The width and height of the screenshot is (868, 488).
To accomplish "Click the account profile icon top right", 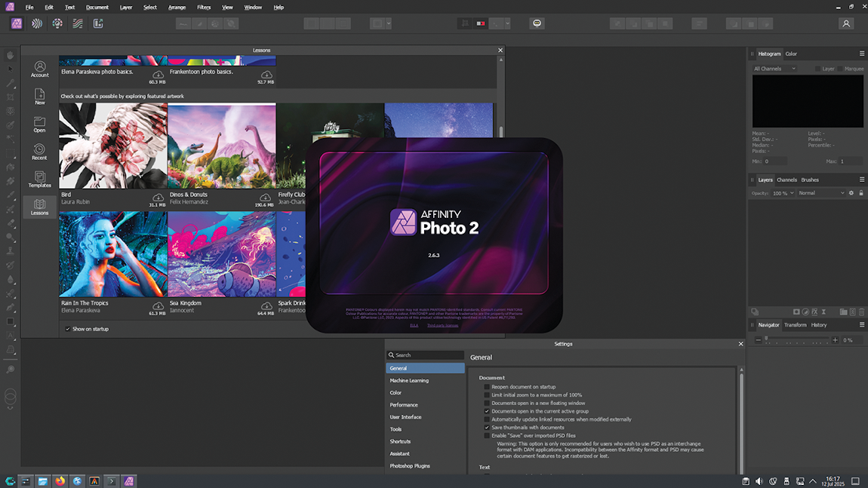I will [846, 23].
